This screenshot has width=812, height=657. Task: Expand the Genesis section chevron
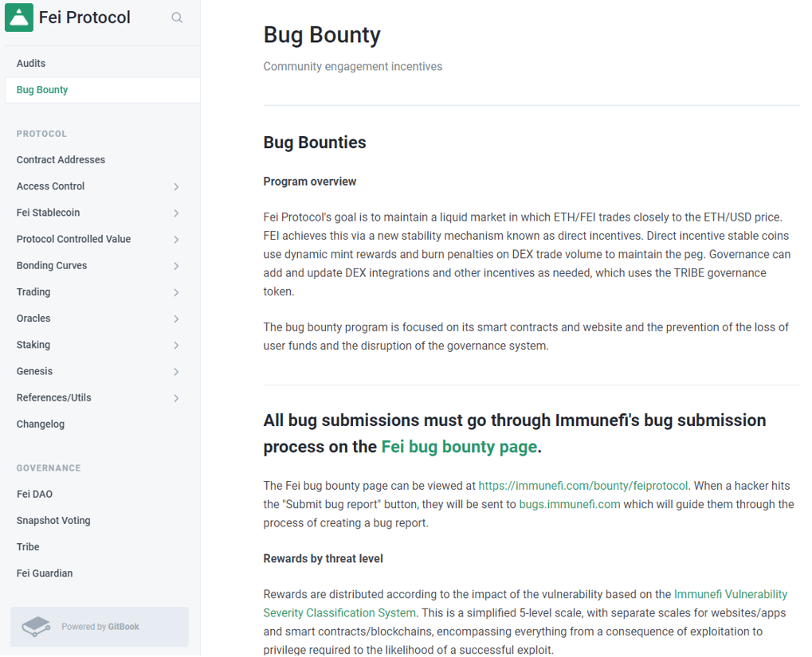coord(176,372)
